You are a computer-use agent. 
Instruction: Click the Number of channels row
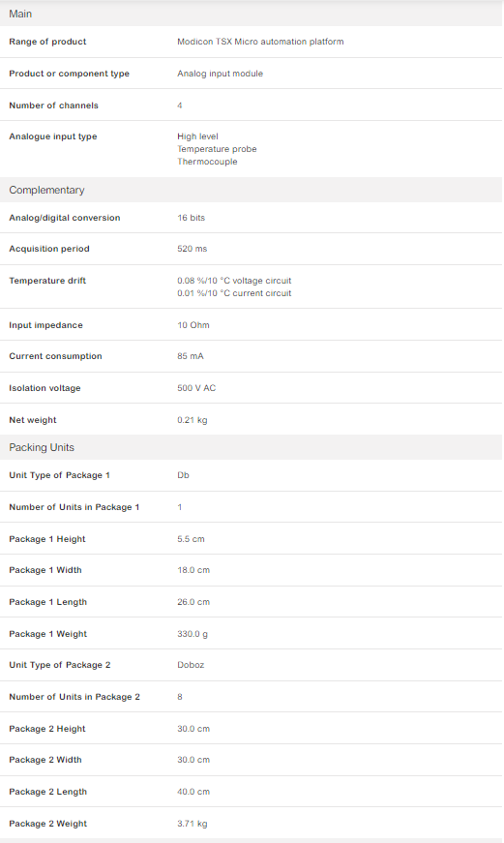251,105
